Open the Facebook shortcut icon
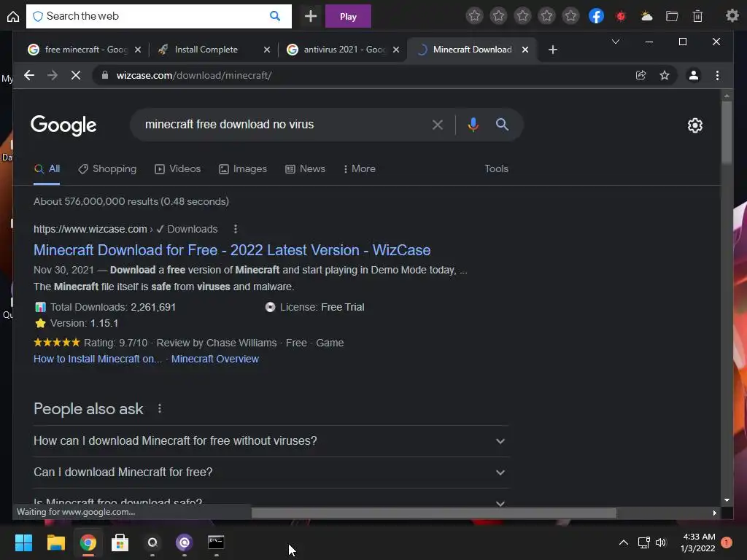This screenshot has height=560, width=747. pos(596,16)
